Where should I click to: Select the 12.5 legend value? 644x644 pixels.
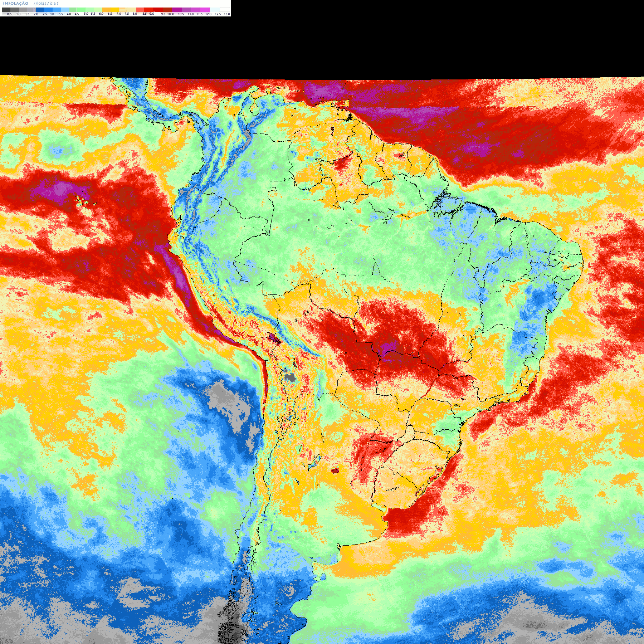218,14
